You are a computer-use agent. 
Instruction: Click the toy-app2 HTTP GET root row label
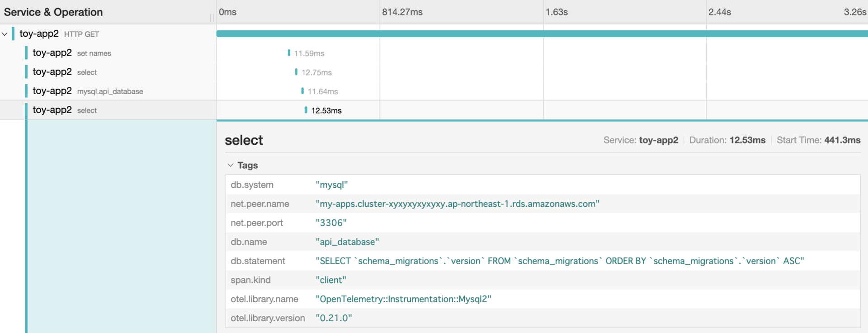coord(59,34)
